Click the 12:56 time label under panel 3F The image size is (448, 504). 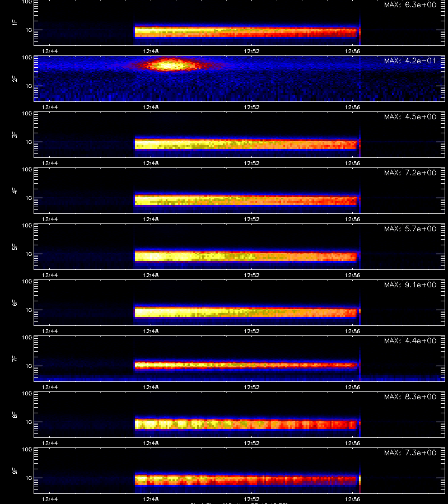(x=353, y=163)
